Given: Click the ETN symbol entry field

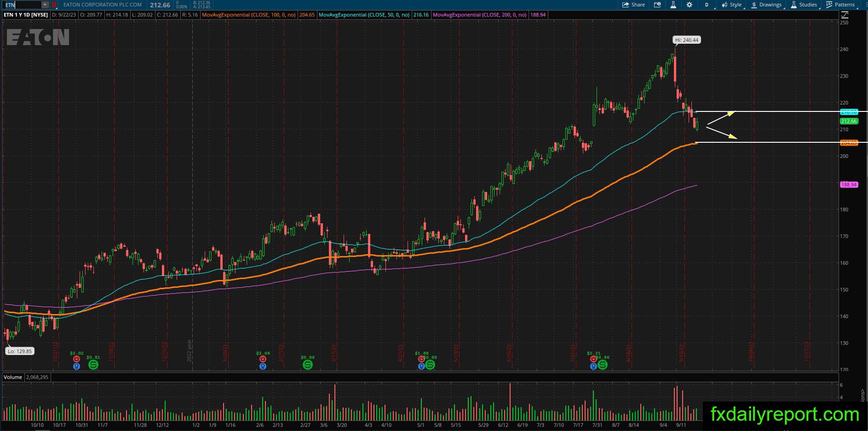Looking at the screenshot, I should tap(23, 5).
